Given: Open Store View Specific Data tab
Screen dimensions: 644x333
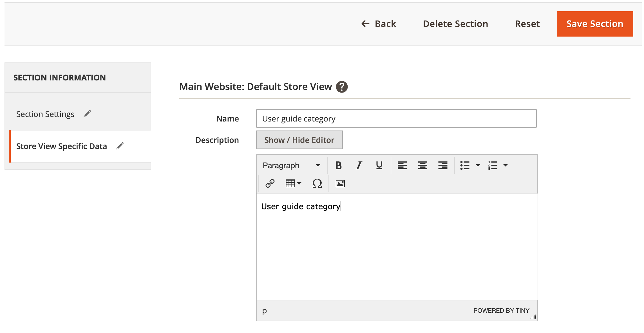Looking at the screenshot, I should (x=80, y=146).
